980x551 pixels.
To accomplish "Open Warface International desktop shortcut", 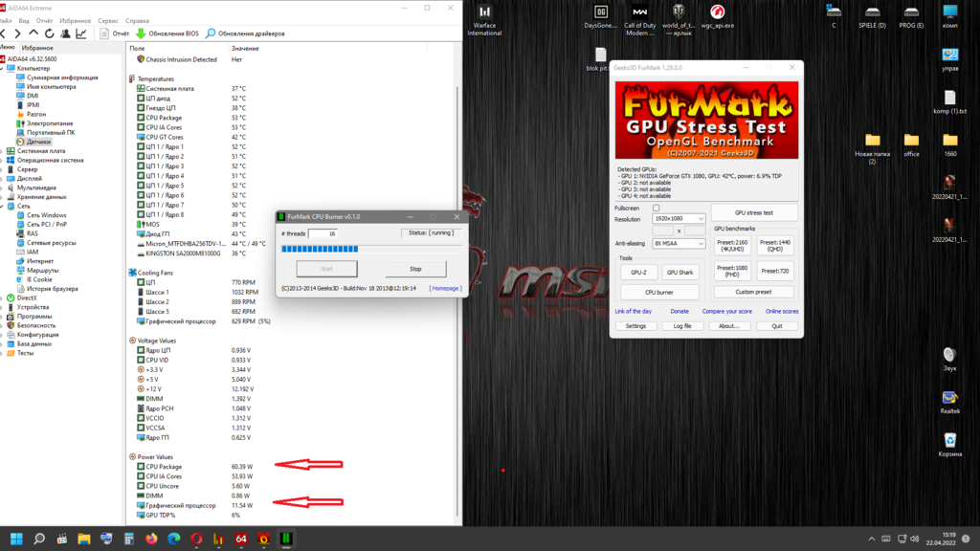I will pos(484,20).
